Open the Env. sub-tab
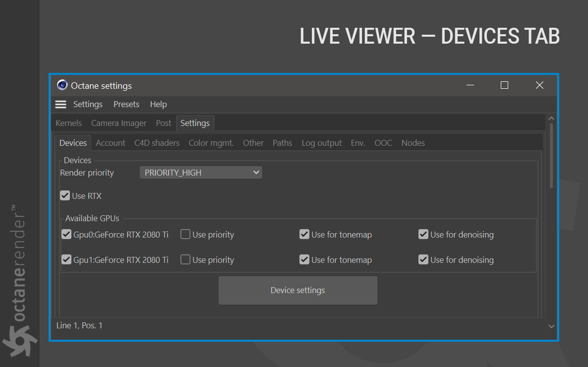 pyautogui.click(x=358, y=143)
